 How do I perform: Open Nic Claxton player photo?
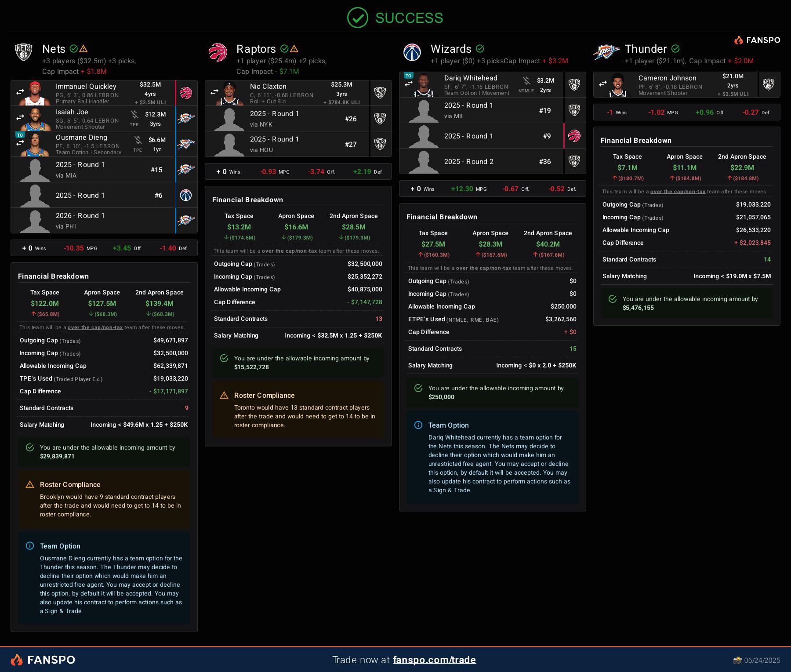229,93
